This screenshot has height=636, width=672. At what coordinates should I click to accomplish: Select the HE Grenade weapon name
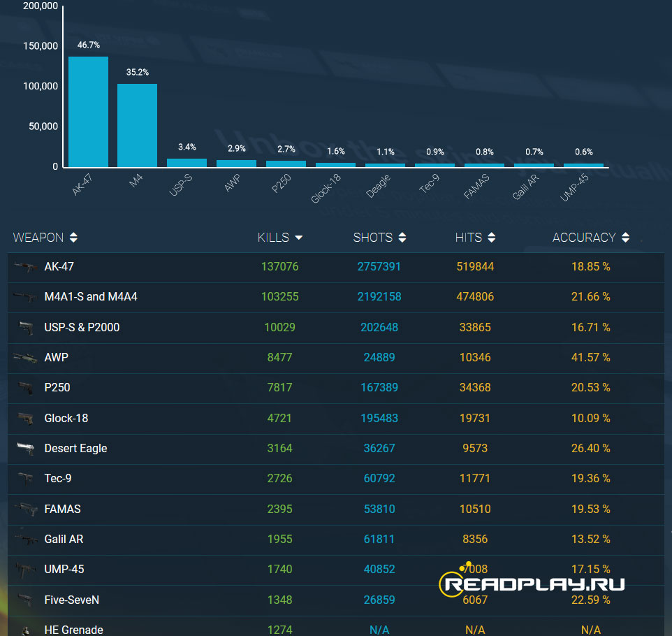74,630
